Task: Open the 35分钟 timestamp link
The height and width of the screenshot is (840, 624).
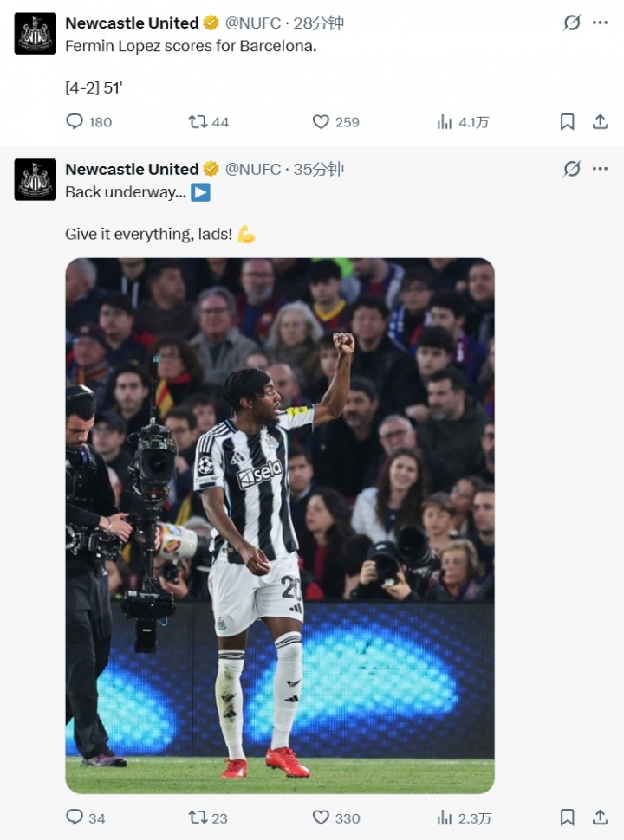Action: [318, 169]
